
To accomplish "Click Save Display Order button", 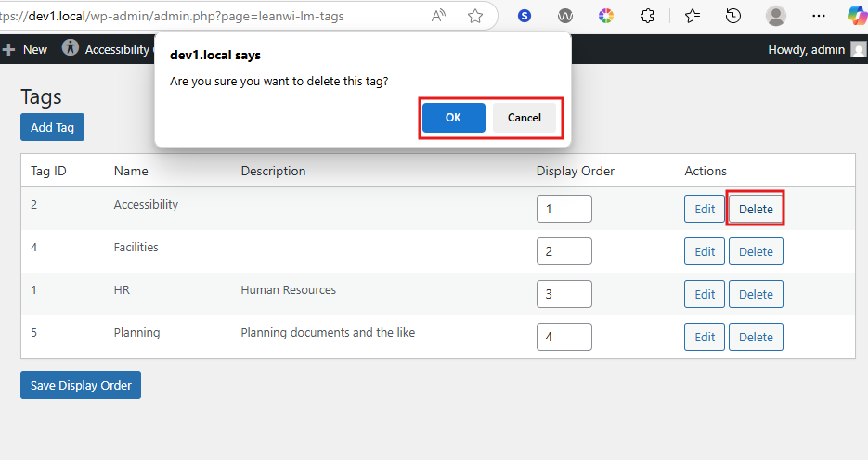I will [x=81, y=385].
